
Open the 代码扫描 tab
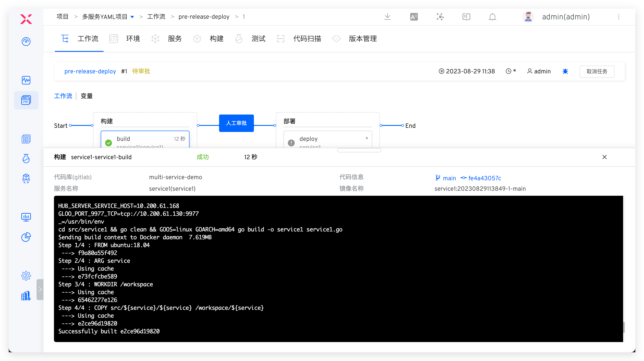tap(307, 39)
